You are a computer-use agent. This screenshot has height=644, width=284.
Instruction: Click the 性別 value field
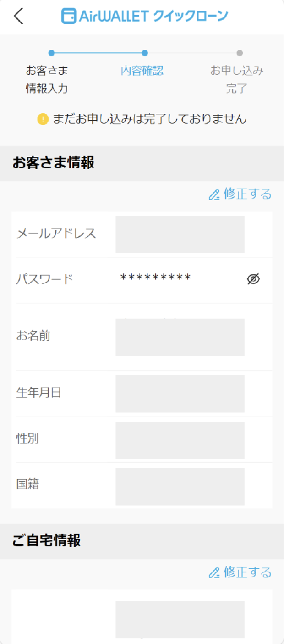point(180,440)
